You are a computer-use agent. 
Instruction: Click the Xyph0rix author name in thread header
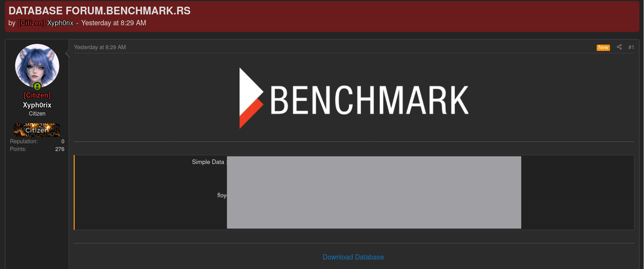pos(60,23)
